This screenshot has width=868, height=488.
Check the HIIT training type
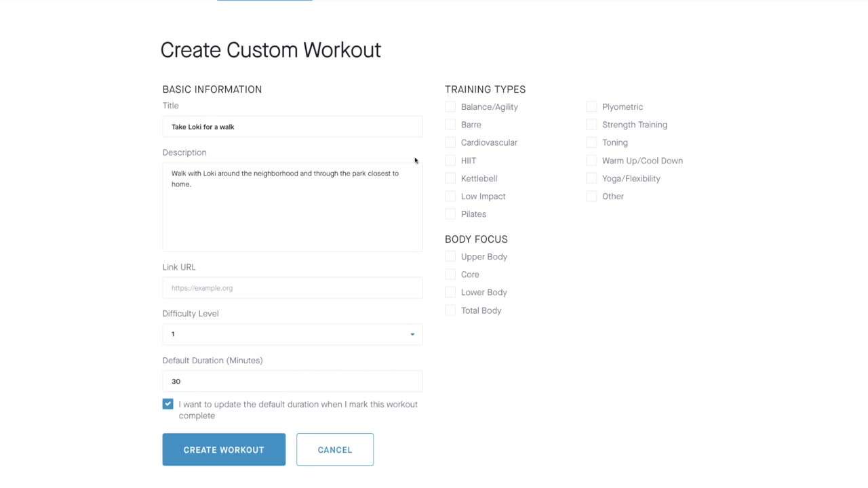pos(450,161)
